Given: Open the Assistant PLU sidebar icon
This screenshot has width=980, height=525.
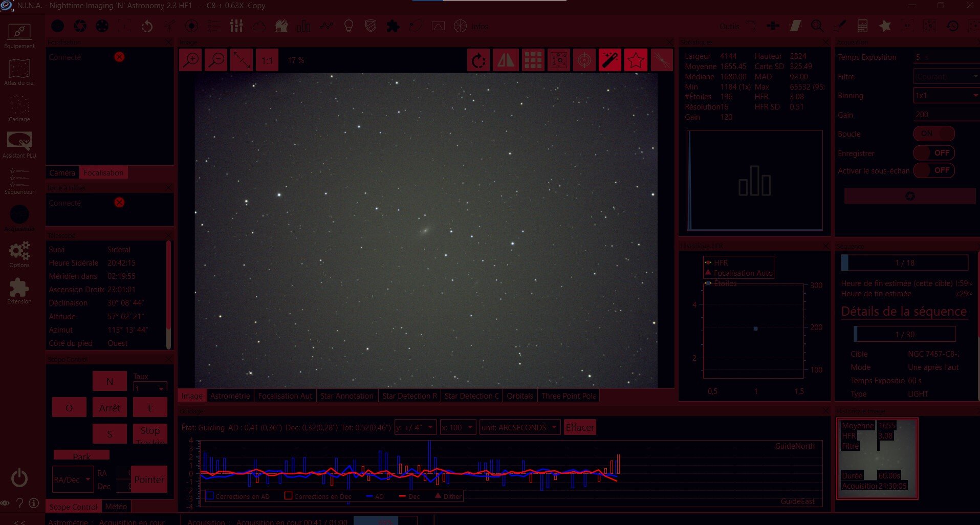Looking at the screenshot, I should coord(19,145).
